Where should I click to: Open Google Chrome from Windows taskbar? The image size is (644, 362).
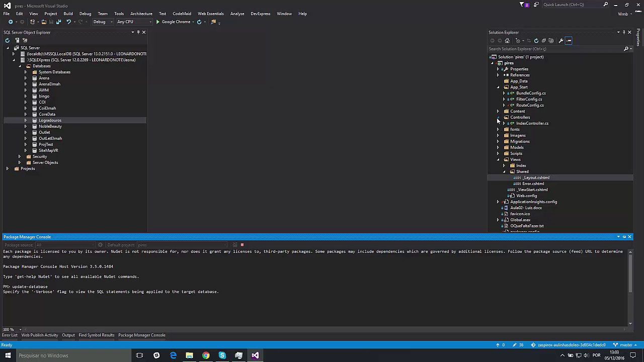[x=206, y=355]
